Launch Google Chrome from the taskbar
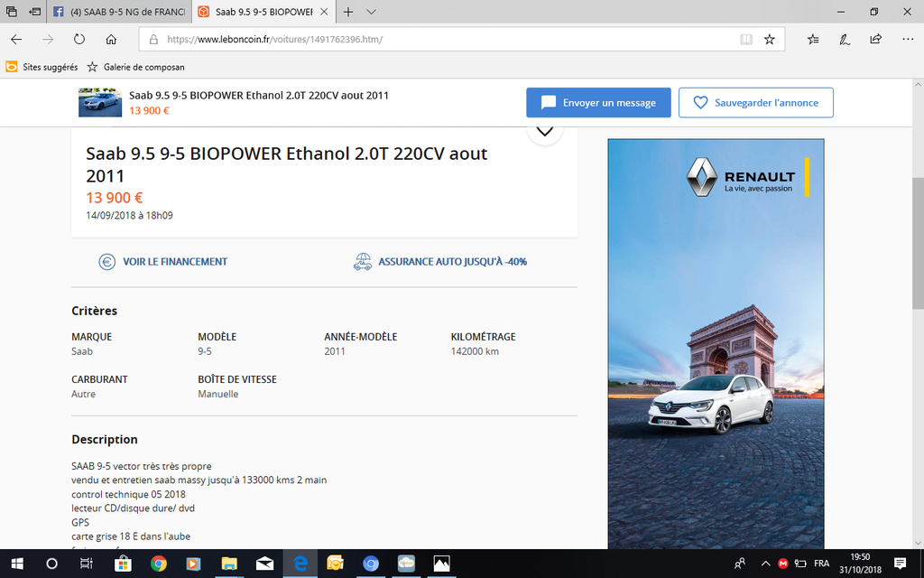 click(x=158, y=564)
